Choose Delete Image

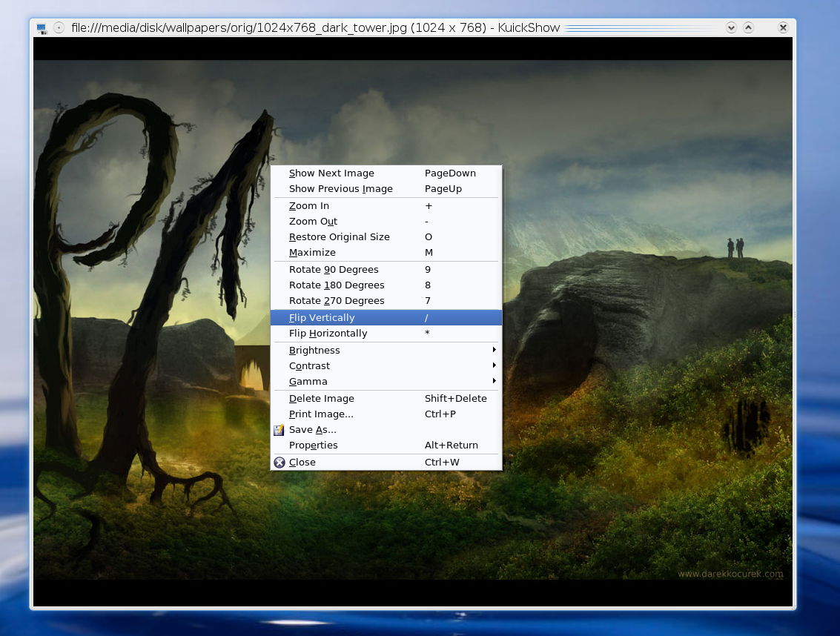click(386, 399)
